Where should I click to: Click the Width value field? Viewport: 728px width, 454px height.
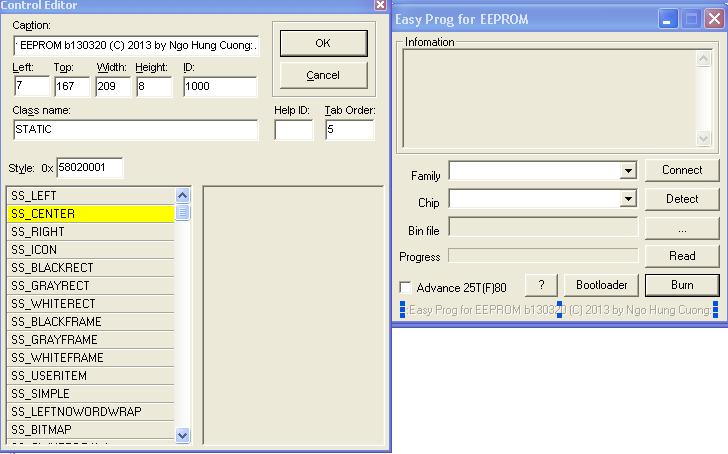(113, 86)
